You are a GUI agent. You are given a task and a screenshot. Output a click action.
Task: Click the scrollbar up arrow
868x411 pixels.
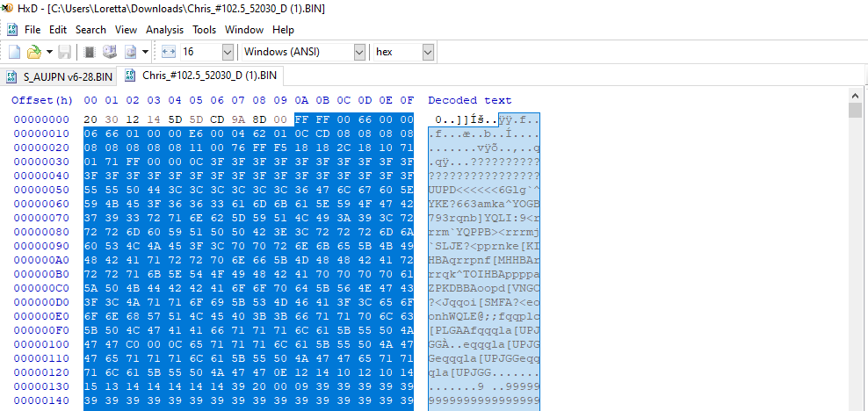(x=855, y=97)
